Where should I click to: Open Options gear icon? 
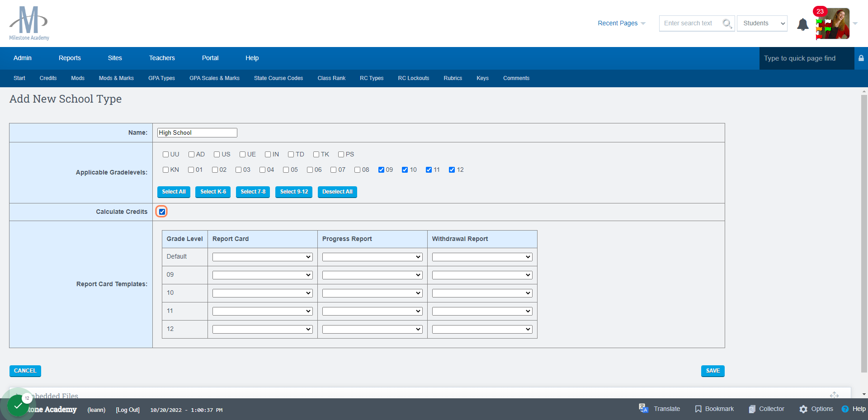click(x=803, y=409)
